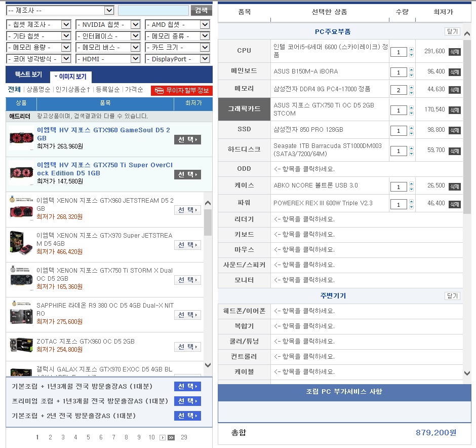Delete the 파워 POWEREX item
This screenshot has width=476, height=448.
(454, 204)
